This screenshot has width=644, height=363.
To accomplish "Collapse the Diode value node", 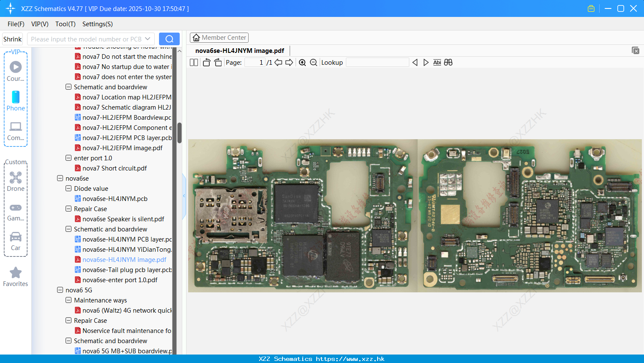I will tap(69, 189).
